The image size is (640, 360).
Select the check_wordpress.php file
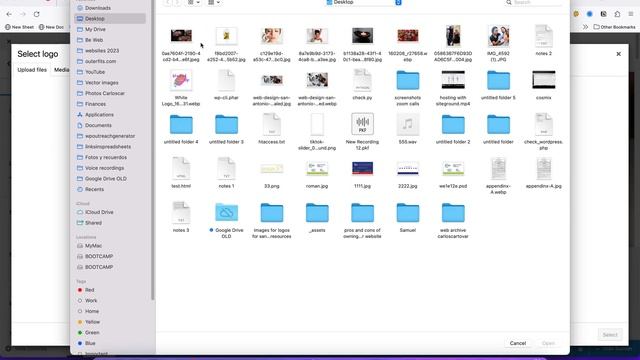(543, 124)
